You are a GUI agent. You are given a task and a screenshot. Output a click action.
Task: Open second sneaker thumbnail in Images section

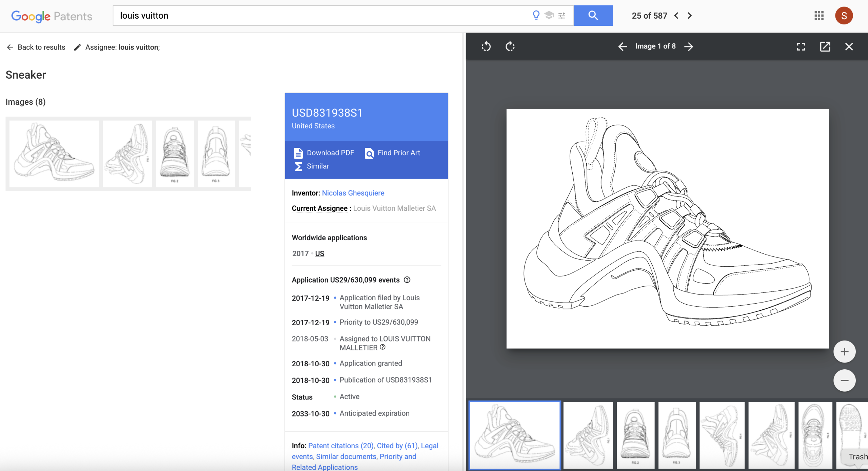[127, 153]
